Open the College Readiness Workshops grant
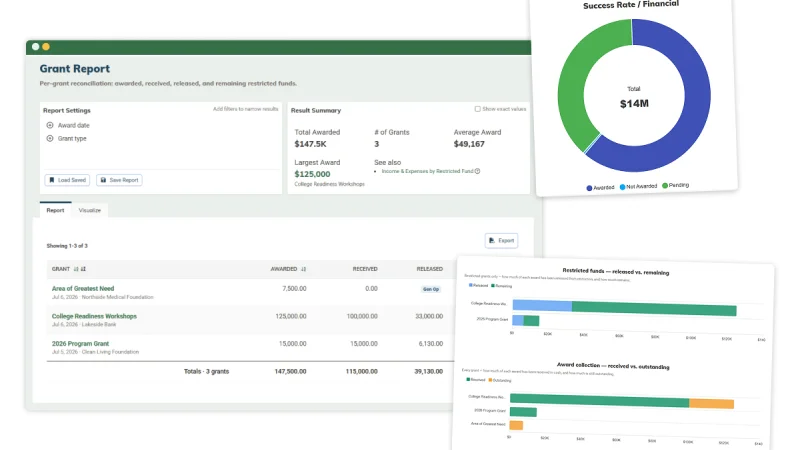 click(94, 316)
